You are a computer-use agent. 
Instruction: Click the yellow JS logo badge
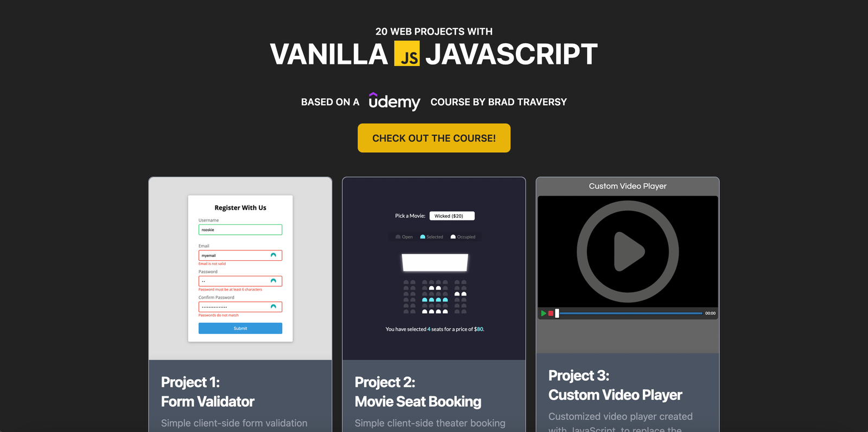(407, 53)
